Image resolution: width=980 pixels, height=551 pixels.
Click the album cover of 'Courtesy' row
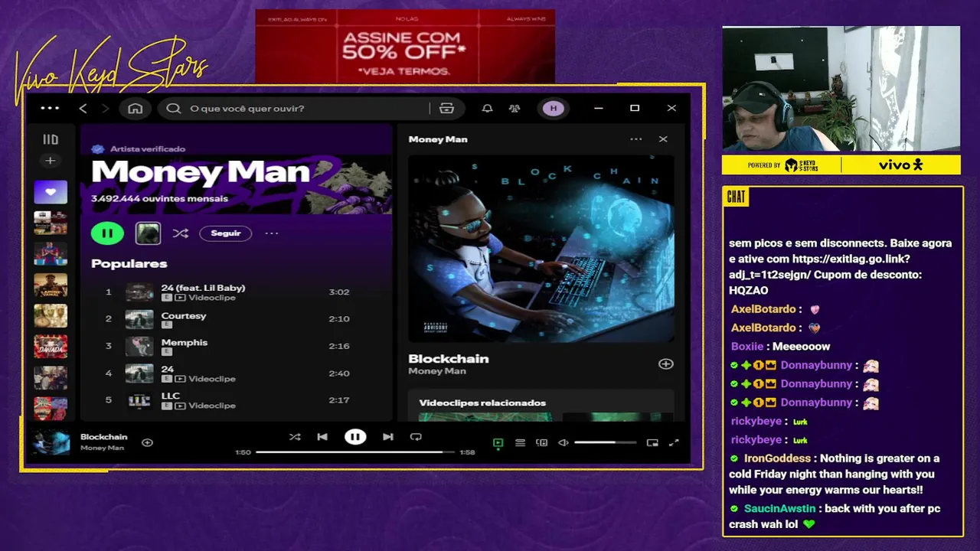click(139, 319)
